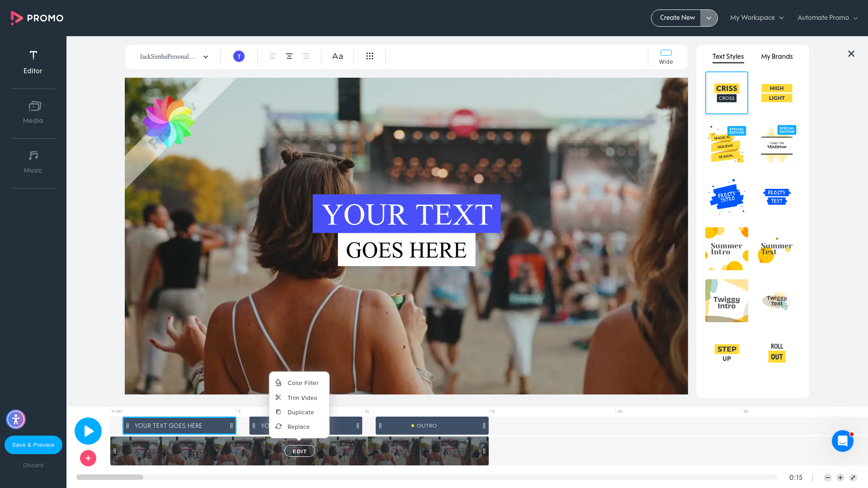Click the timeline horizontal scrollbar

(110, 477)
